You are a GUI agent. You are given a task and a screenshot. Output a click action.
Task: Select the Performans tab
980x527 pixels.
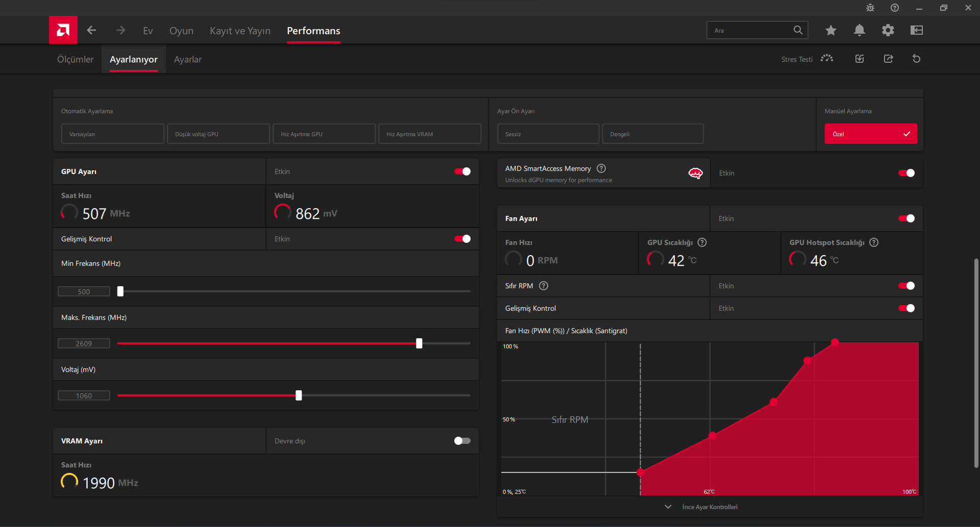point(313,31)
